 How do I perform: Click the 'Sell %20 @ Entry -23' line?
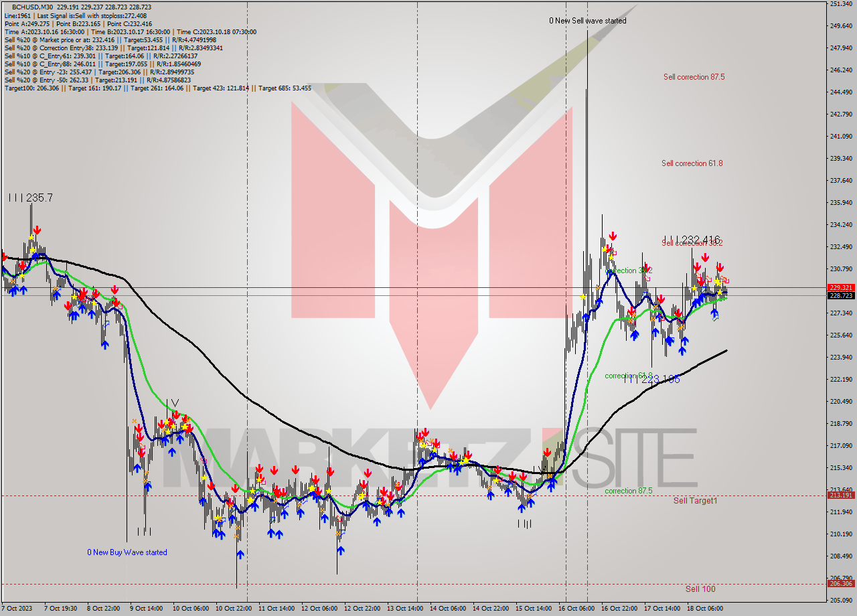[99, 72]
